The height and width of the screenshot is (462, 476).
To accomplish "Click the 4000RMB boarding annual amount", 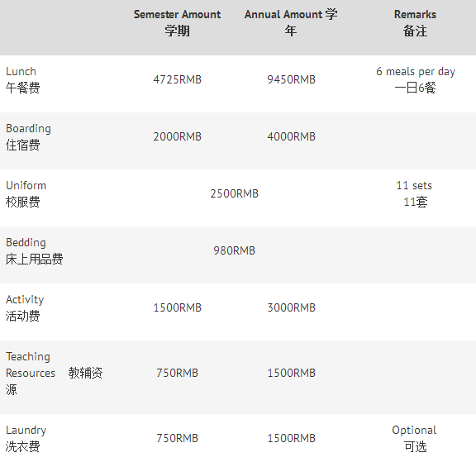I will point(291,136).
